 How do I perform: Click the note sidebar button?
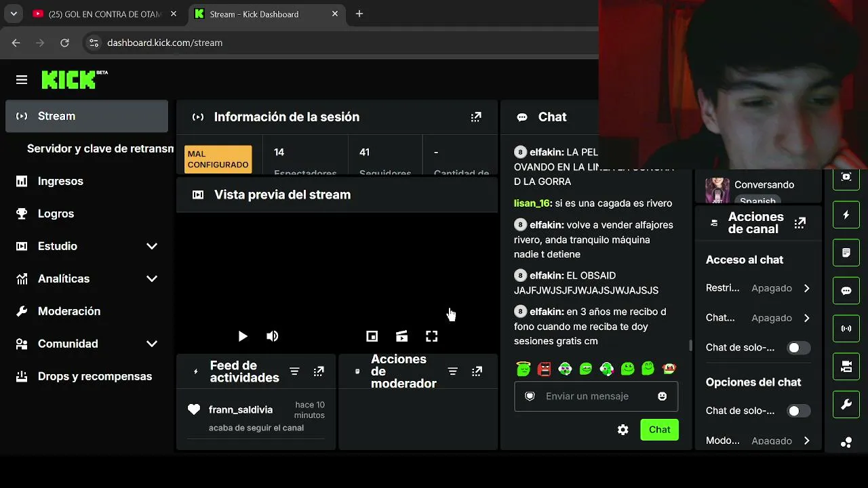tap(846, 253)
